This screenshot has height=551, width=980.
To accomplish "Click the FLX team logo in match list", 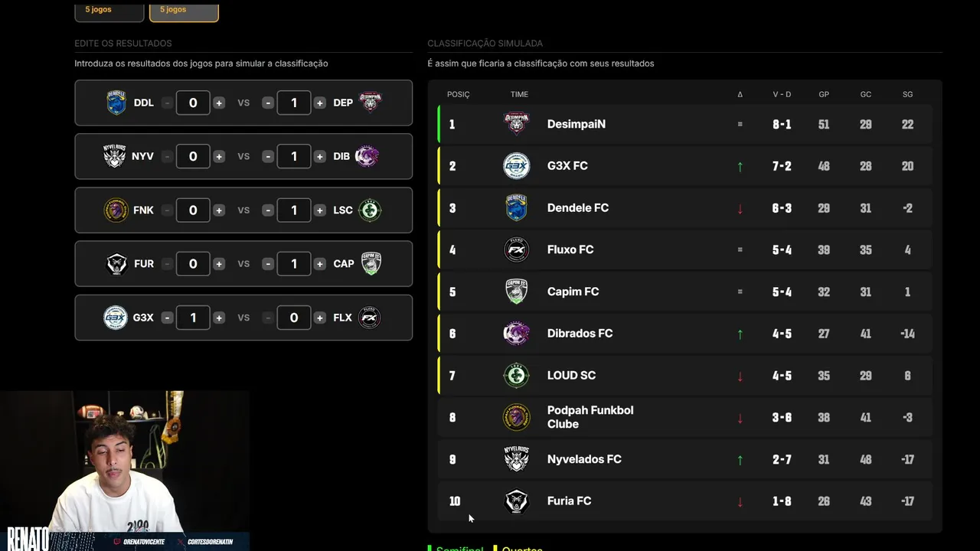I will click(370, 318).
